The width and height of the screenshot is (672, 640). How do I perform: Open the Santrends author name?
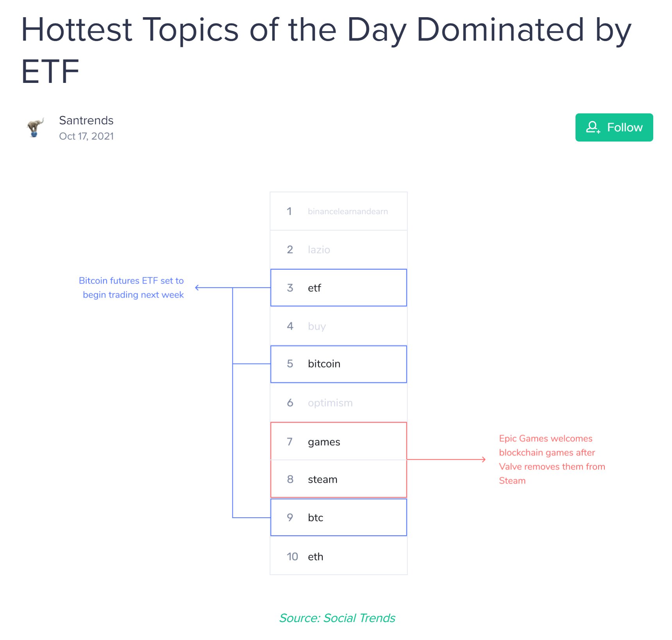pyautogui.click(x=86, y=120)
